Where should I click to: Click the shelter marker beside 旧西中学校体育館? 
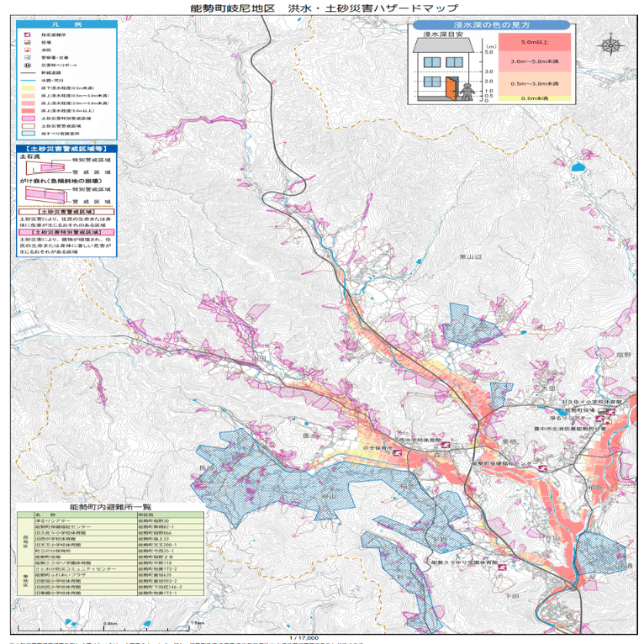[x=446, y=445]
